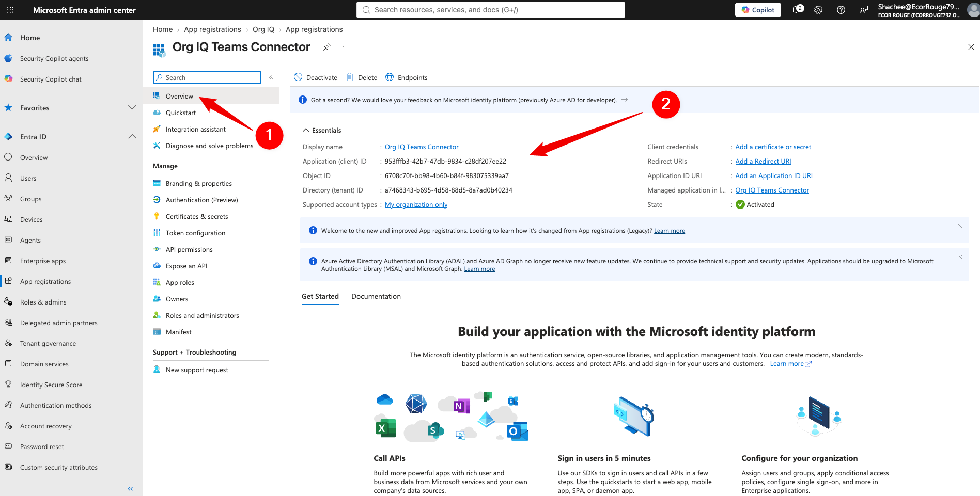Focus the global search resources box

[x=491, y=10]
